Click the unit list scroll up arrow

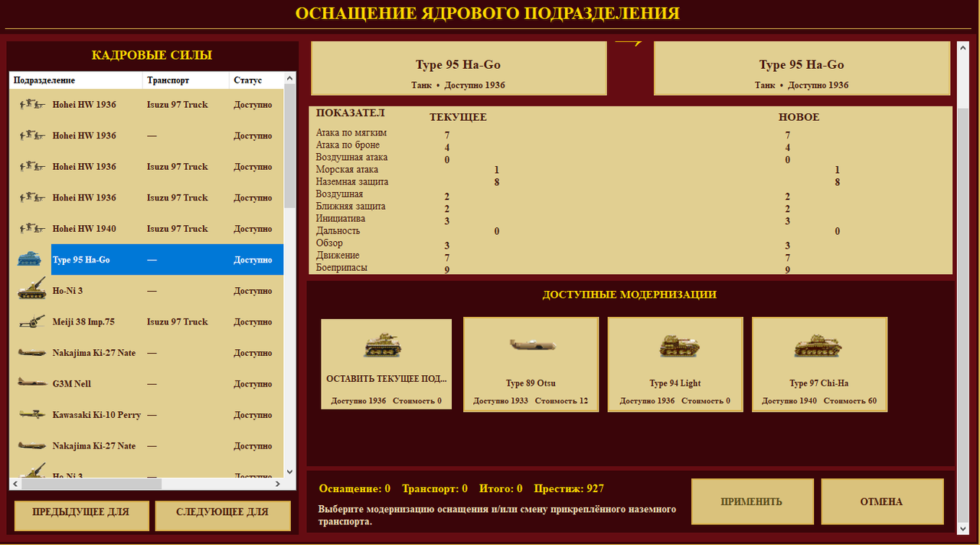coord(289,78)
